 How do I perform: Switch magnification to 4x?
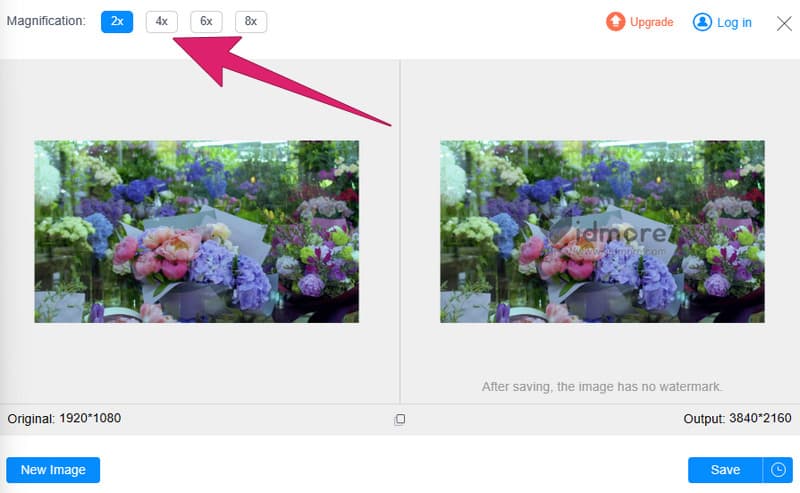pyautogui.click(x=161, y=21)
